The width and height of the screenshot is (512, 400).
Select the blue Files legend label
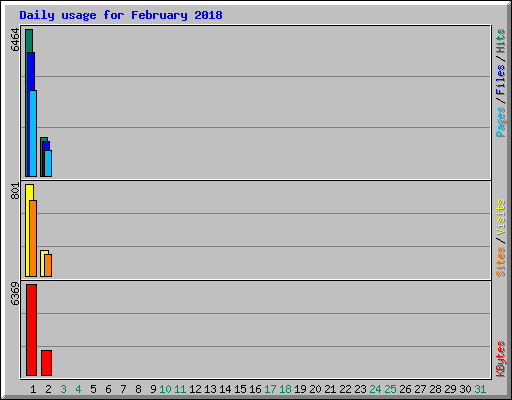coord(501,80)
